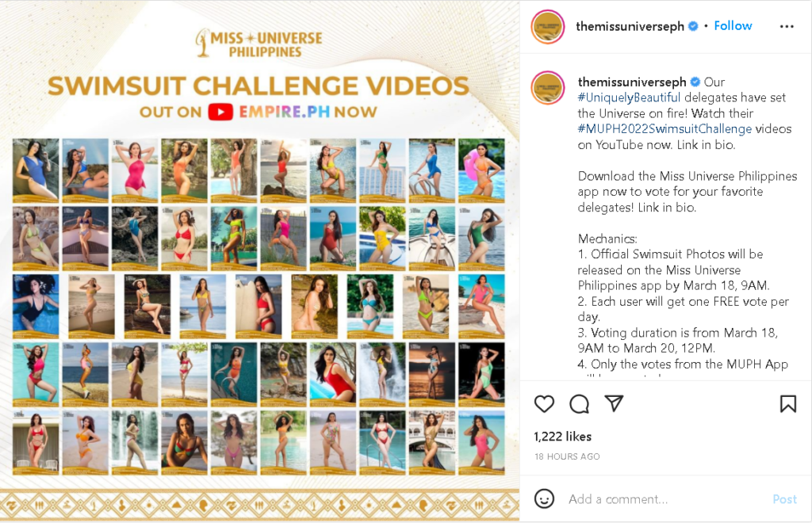
Task: Open the #MUPH2022SwimsuitChallenge hashtag link
Action: (x=665, y=129)
